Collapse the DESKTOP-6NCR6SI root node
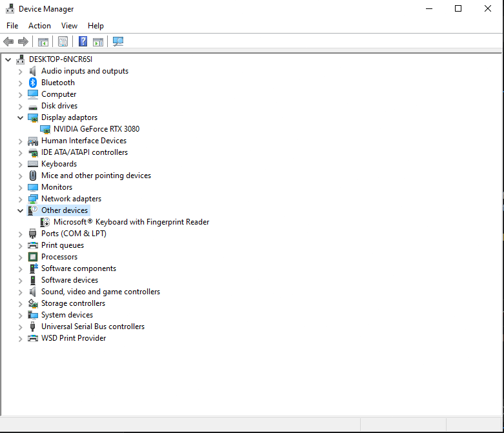Viewport: 504px width, 433px height. [8, 59]
